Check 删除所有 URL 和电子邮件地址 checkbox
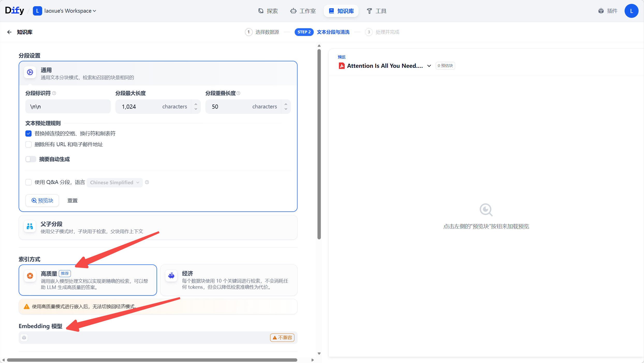Image resolution: width=644 pixels, height=363 pixels. click(28, 144)
